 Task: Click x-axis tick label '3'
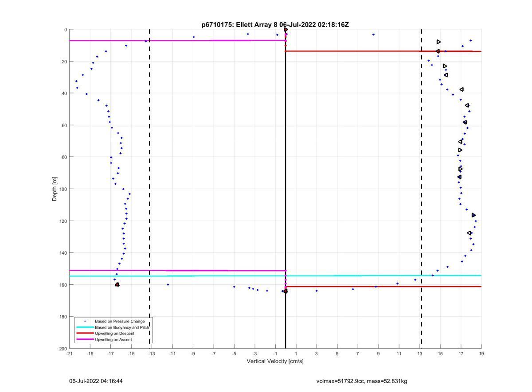(317, 353)
